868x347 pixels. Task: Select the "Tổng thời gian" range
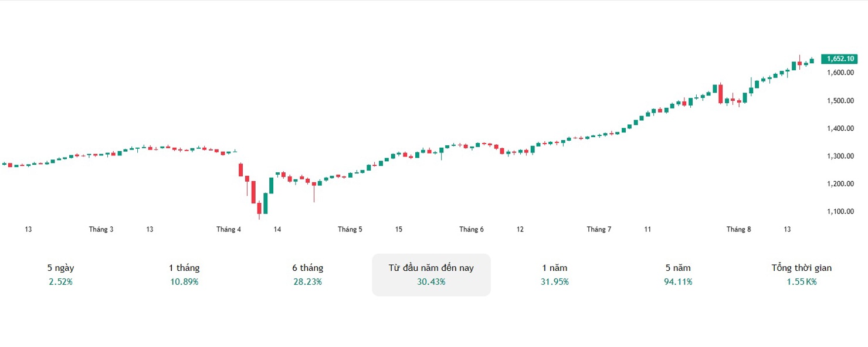click(802, 274)
